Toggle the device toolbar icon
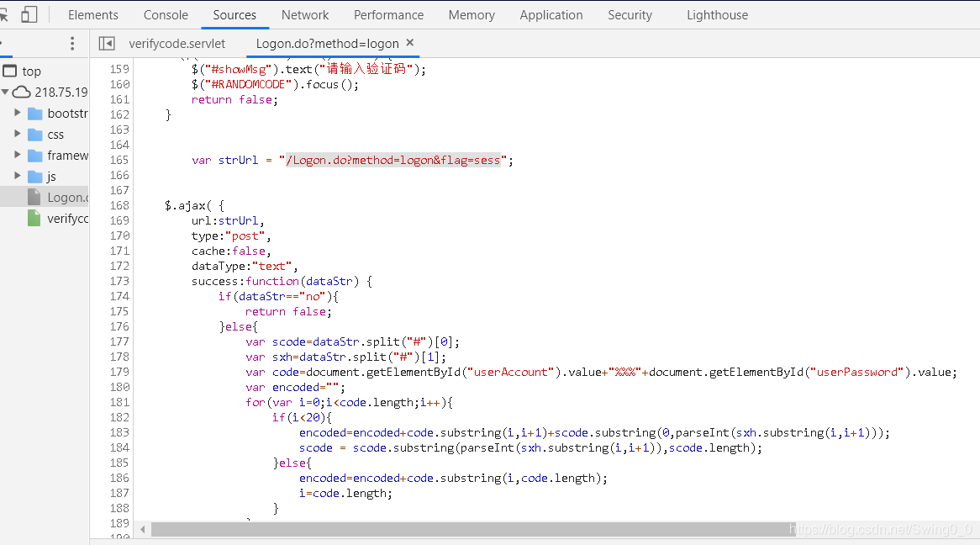This screenshot has width=980, height=545. click(x=29, y=14)
